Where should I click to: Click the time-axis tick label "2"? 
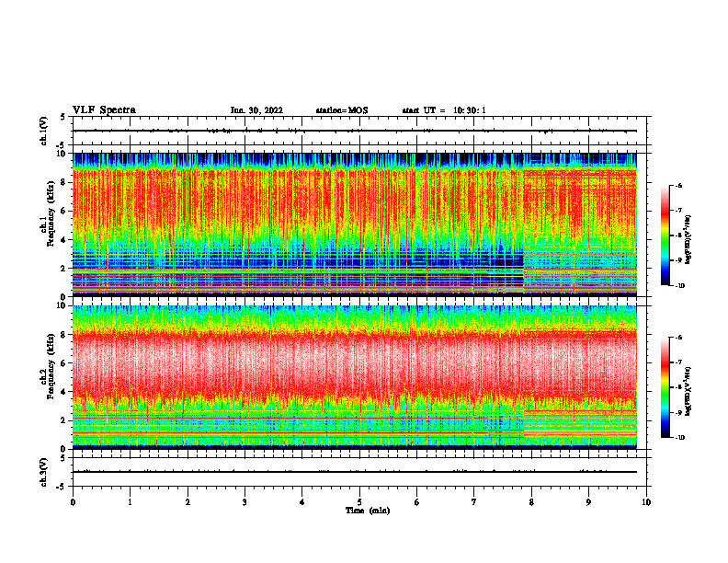[188, 502]
